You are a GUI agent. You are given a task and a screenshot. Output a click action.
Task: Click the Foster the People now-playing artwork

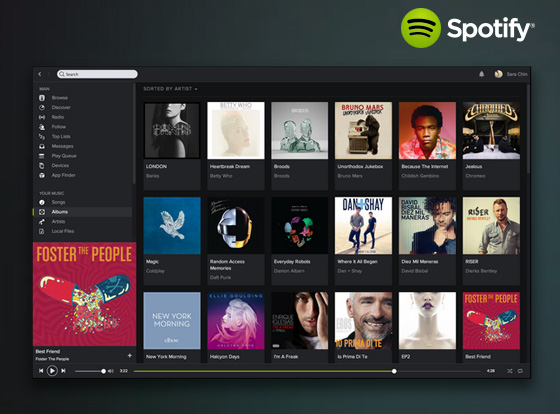(x=85, y=294)
